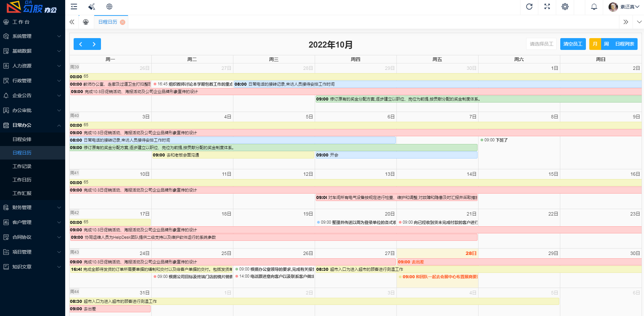Open the notifications bell icon
Screen dimensions: 644x316
pyautogui.click(x=594, y=6)
